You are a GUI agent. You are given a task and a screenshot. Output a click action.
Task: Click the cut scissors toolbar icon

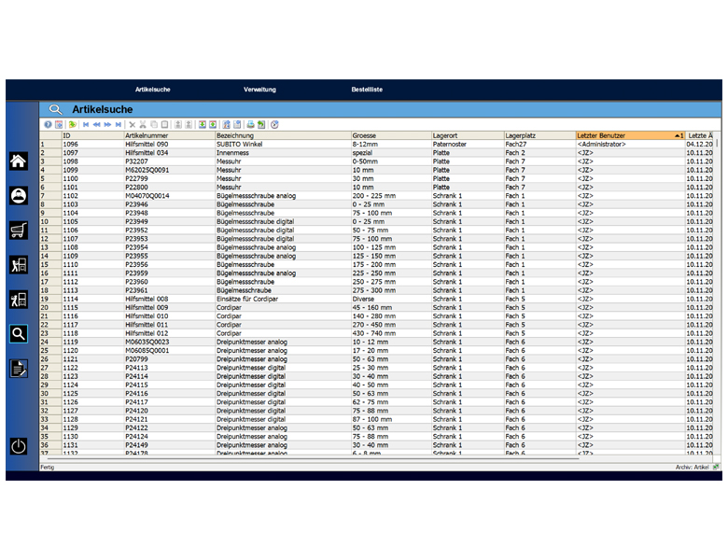(143, 124)
